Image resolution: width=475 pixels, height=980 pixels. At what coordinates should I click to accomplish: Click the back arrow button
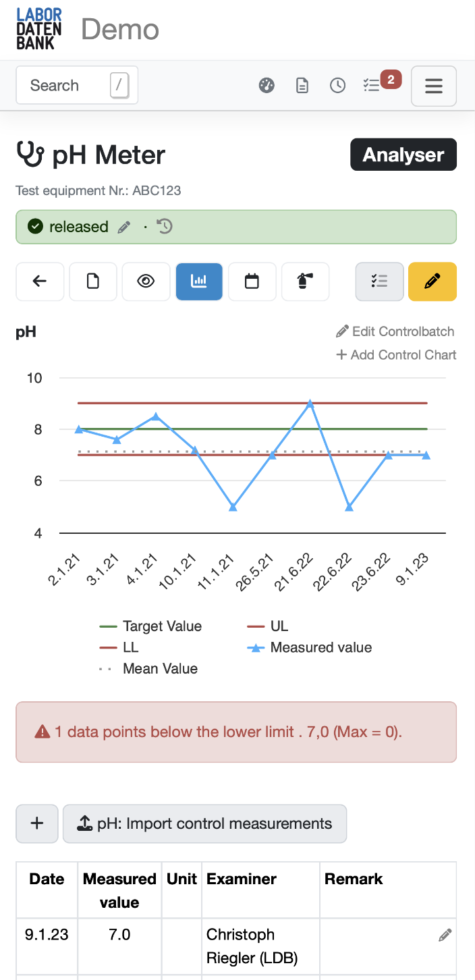point(40,281)
